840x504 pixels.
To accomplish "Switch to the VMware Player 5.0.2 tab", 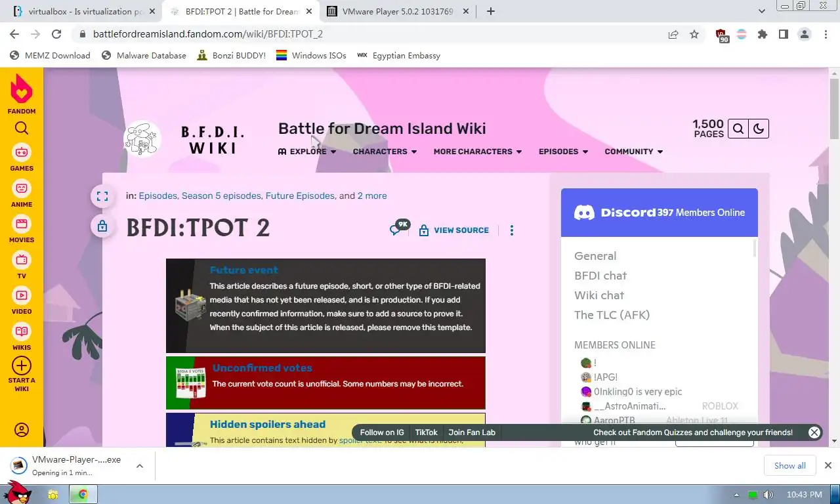I will (396, 11).
